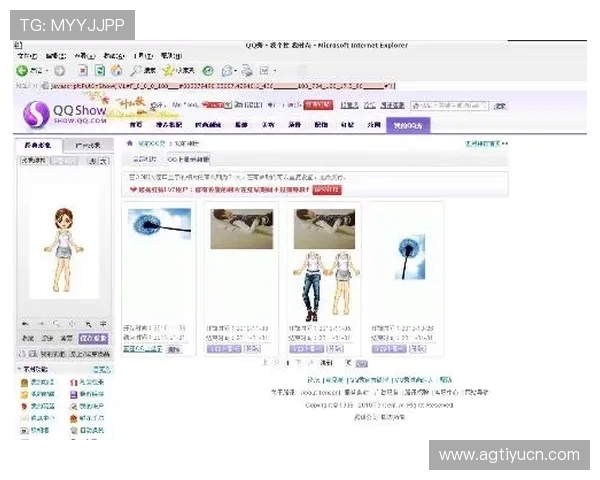The width and height of the screenshot is (600, 480).
Task: Click the first dandelion background thumbnail
Action: [x=159, y=224]
